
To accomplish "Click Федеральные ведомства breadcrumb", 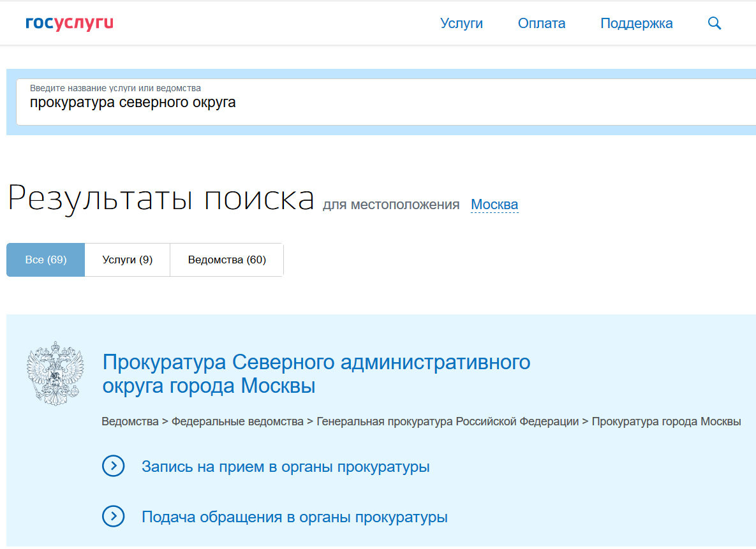I will pyautogui.click(x=238, y=421).
